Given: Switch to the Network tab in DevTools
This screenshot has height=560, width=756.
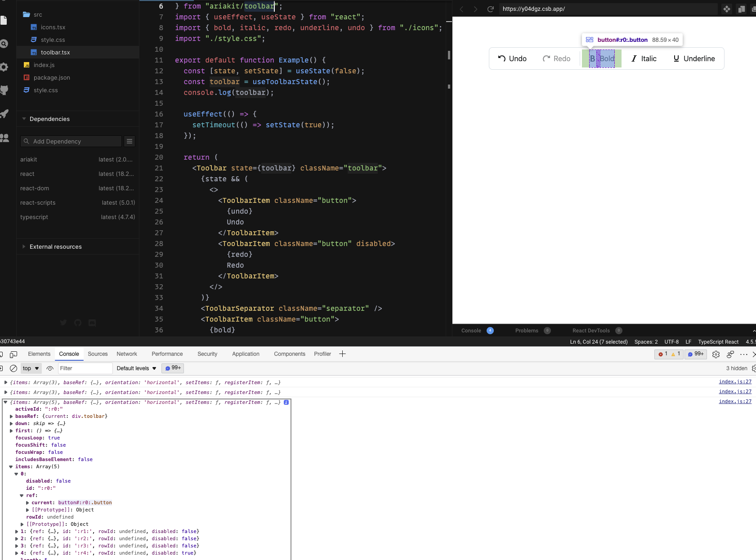Looking at the screenshot, I should [x=126, y=354].
